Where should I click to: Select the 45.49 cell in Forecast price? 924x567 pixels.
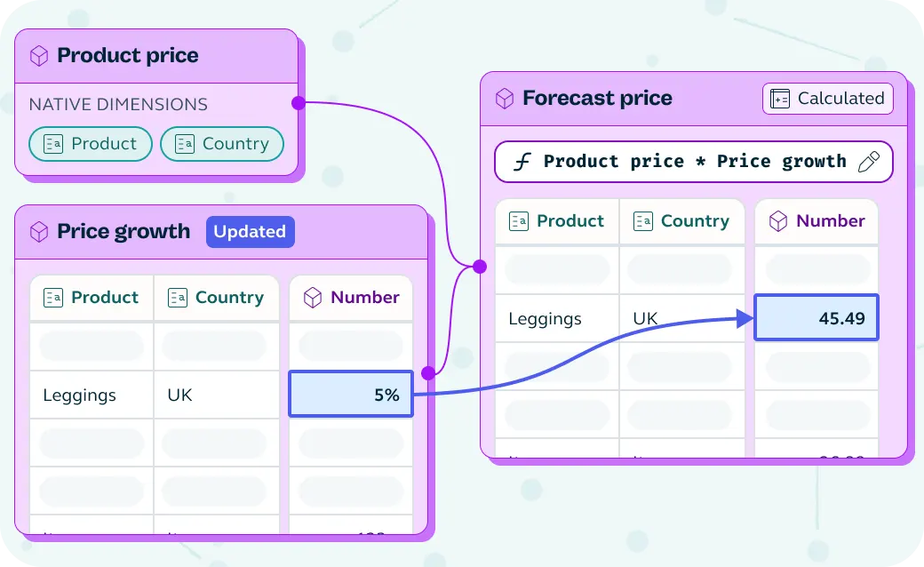tap(816, 317)
